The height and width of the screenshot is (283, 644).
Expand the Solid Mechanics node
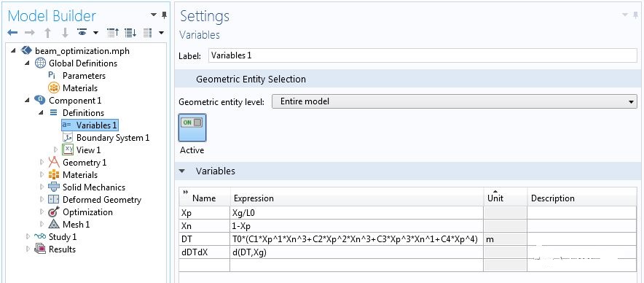(42, 187)
